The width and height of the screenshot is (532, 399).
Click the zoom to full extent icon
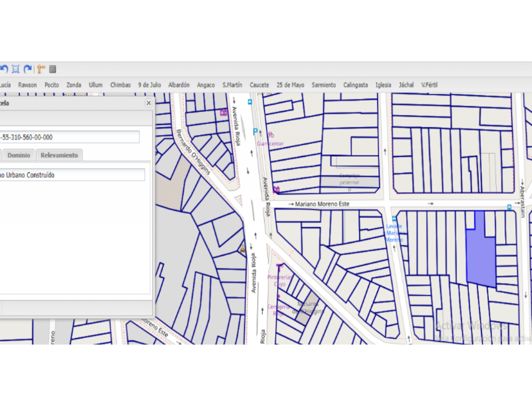(16, 69)
